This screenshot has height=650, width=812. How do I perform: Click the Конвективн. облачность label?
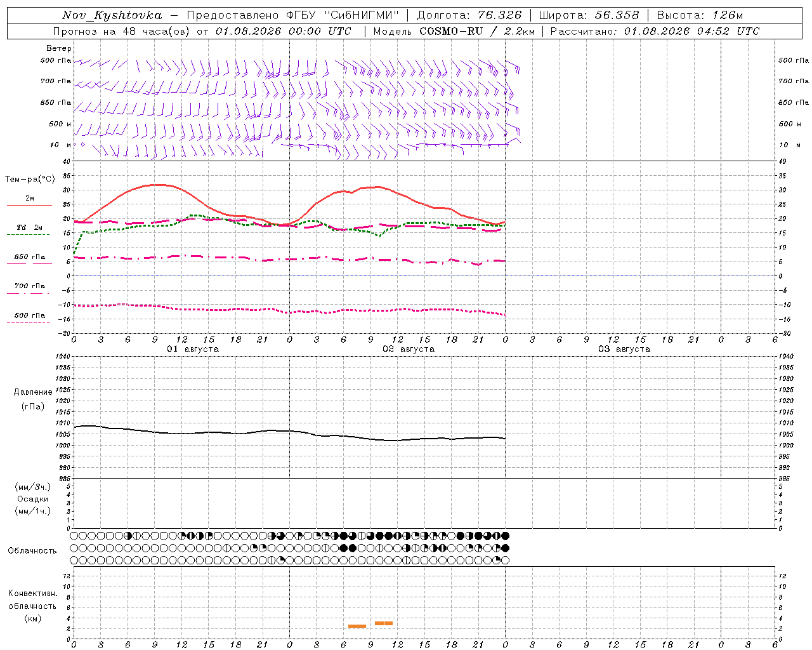click(33, 606)
